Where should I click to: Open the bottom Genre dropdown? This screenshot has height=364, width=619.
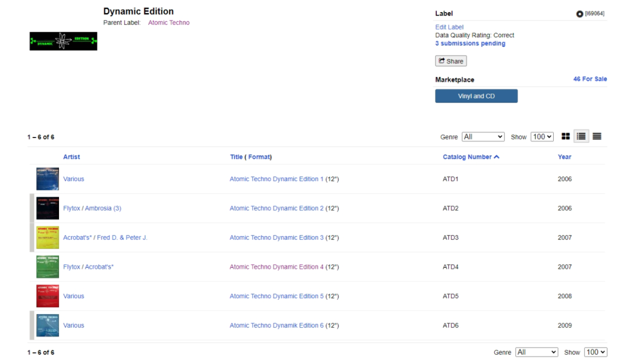pos(536,352)
